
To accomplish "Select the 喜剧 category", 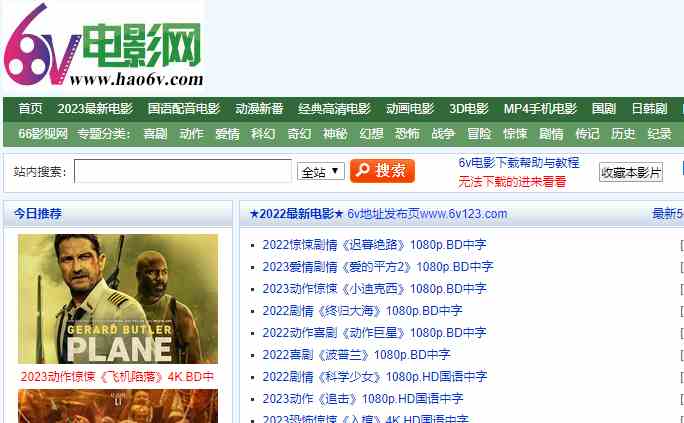I will (155, 133).
